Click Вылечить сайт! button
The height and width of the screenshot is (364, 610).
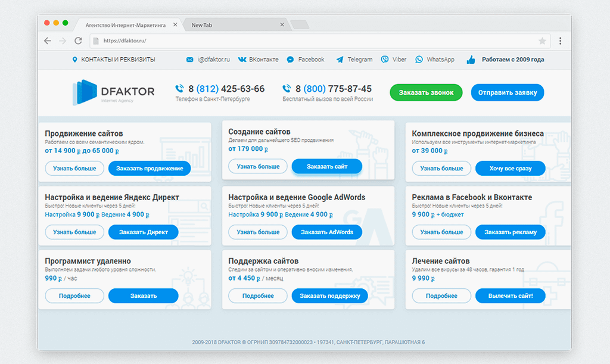pos(510,295)
